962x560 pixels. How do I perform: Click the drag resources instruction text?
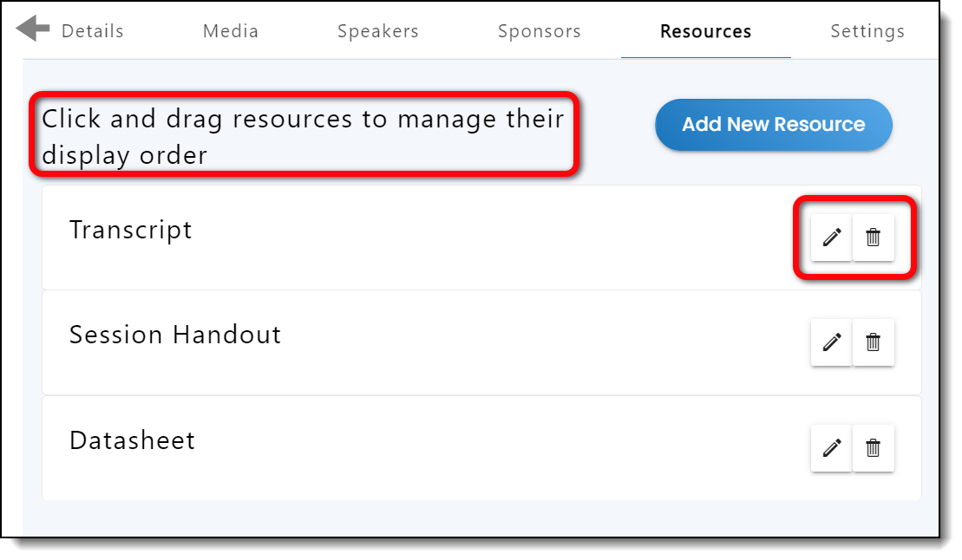303,136
